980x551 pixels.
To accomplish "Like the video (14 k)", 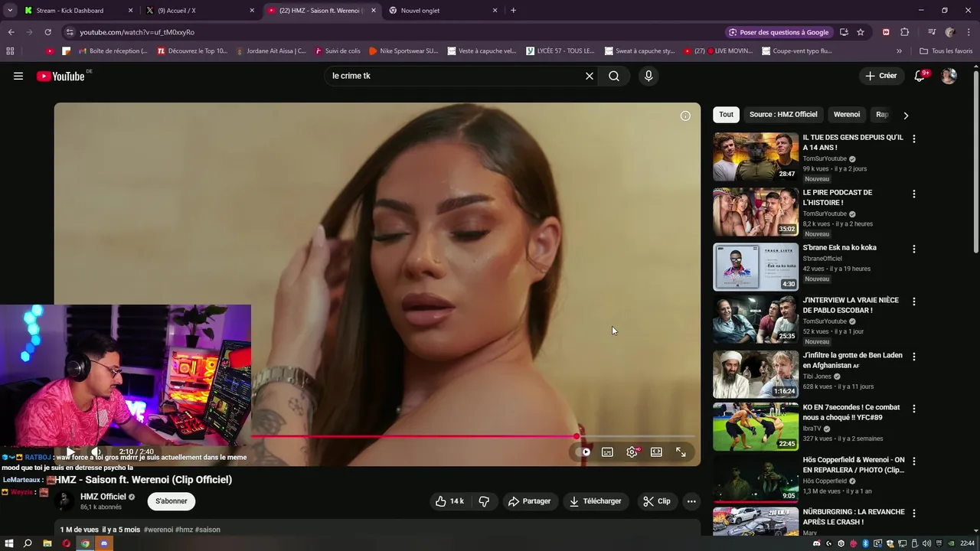I will [x=449, y=501].
